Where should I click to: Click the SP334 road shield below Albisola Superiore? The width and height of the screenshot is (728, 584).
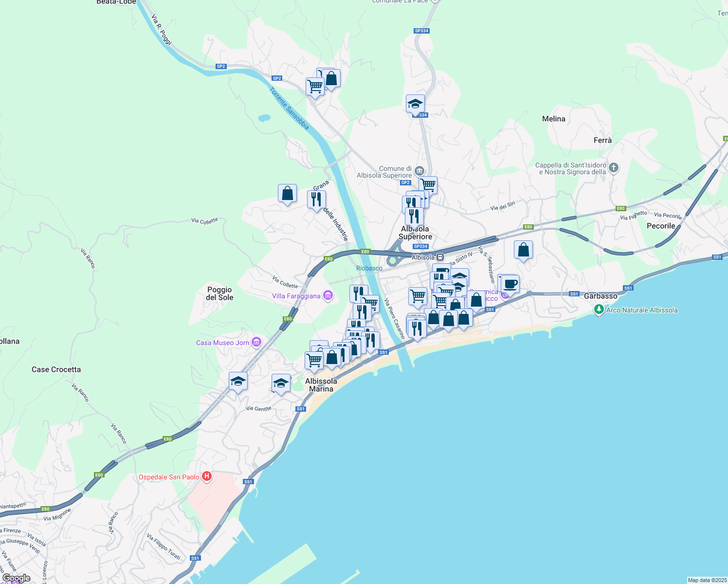(x=420, y=246)
